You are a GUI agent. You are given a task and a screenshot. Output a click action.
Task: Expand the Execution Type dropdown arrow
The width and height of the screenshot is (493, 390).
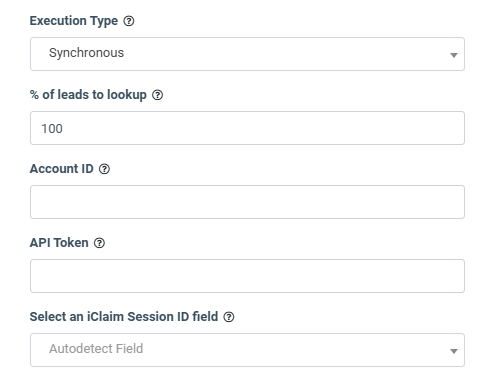(453, 55)
